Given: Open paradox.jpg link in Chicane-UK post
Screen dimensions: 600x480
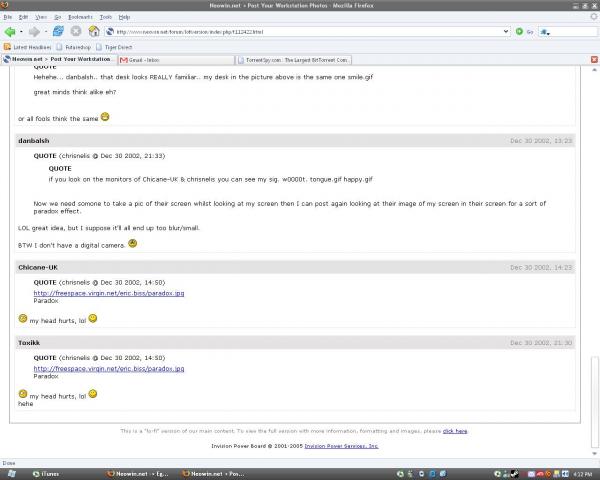Looking at the screenshot, I should point(109,293).
